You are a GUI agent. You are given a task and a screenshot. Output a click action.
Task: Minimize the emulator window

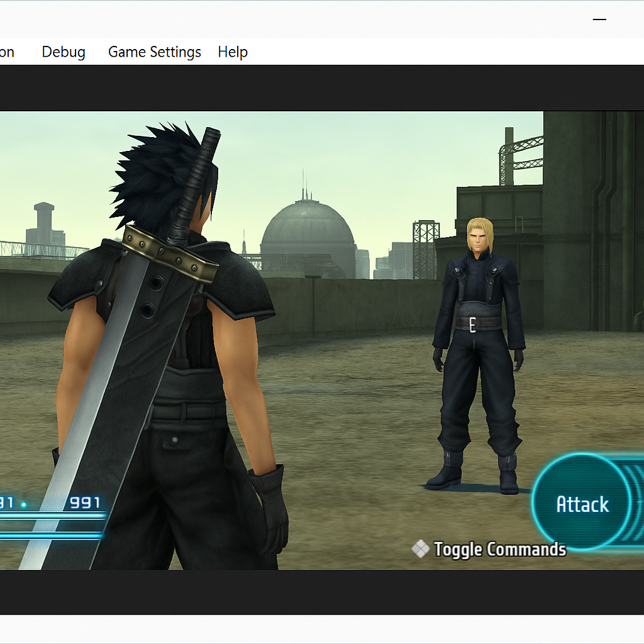(599, 19)
